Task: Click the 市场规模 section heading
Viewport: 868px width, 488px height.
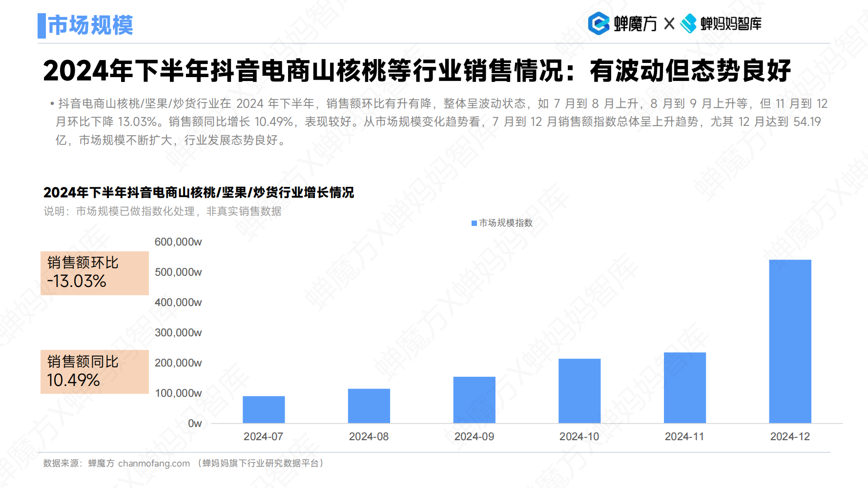Action: 90,25
